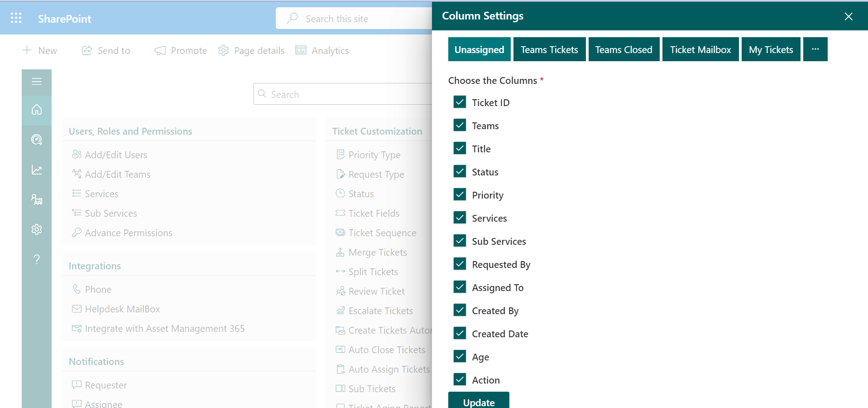Image resolution: width=868 pixels, height=408 pixels.
Task: Click the Add/Edit Teams icon
Action: click(x=77, y=174)
